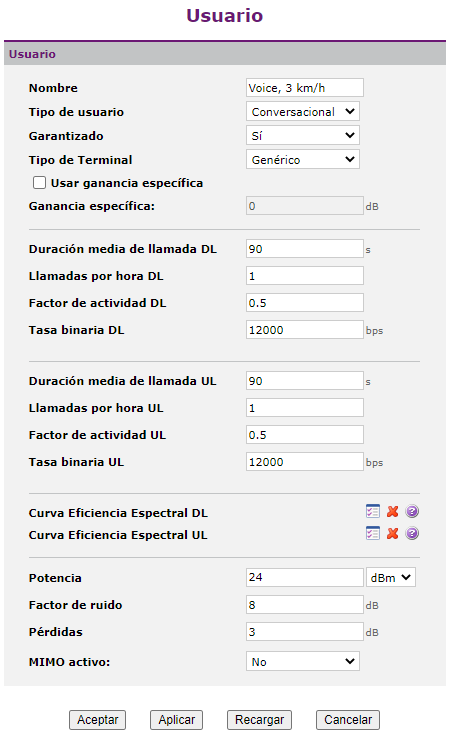This screenshot has width=451, height=736.
Task: Expand the Garantizado dropdown
Action: coord(303,136)
